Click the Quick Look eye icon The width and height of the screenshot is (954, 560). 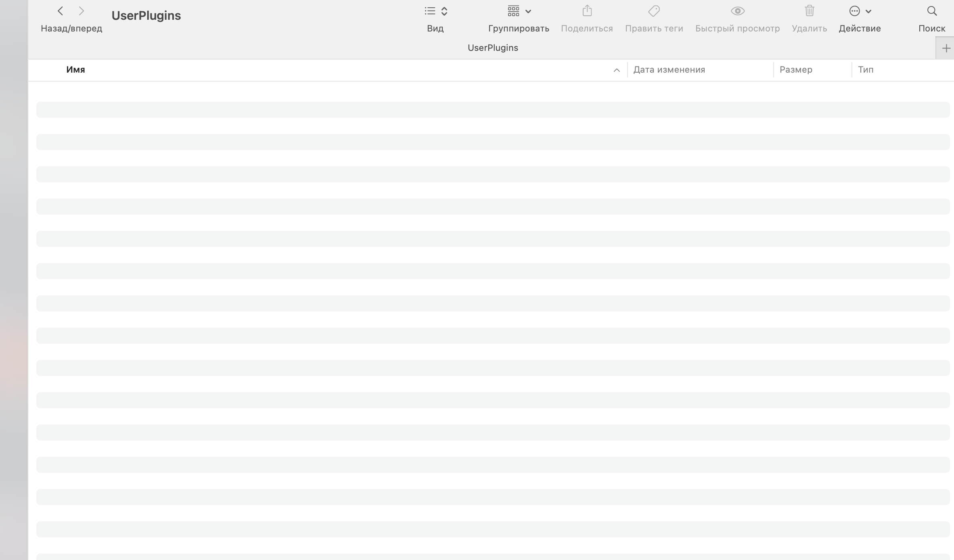point(737,11)
